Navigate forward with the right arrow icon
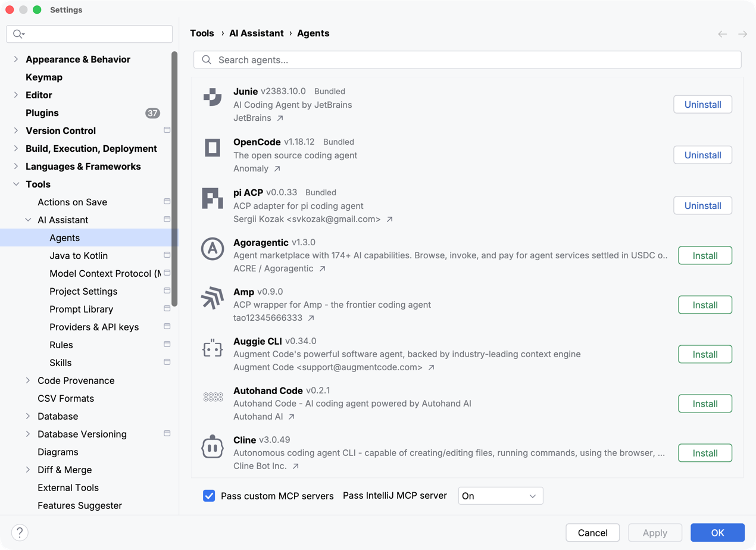 click(x=742, y=34)
